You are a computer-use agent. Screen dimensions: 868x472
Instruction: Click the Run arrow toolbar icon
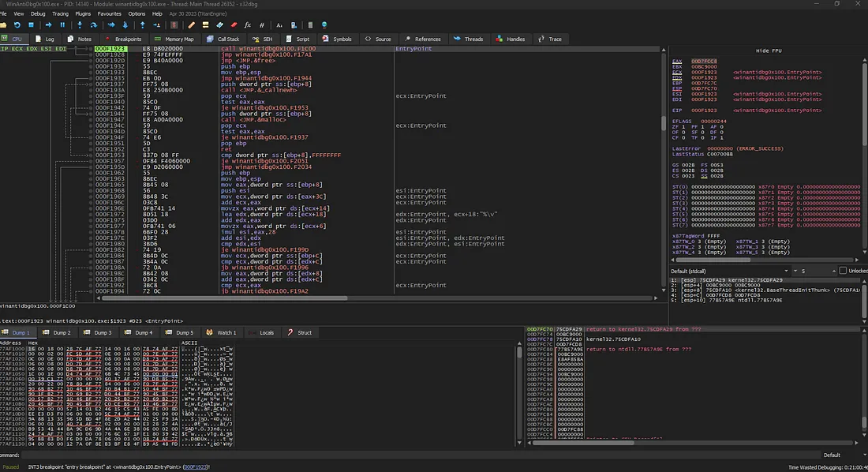tap(47, 25)
